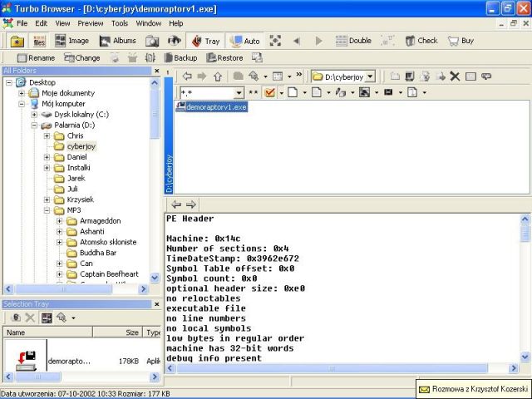Click the tray thumbnails view icon
532x399 pixels.
[47, 318]
